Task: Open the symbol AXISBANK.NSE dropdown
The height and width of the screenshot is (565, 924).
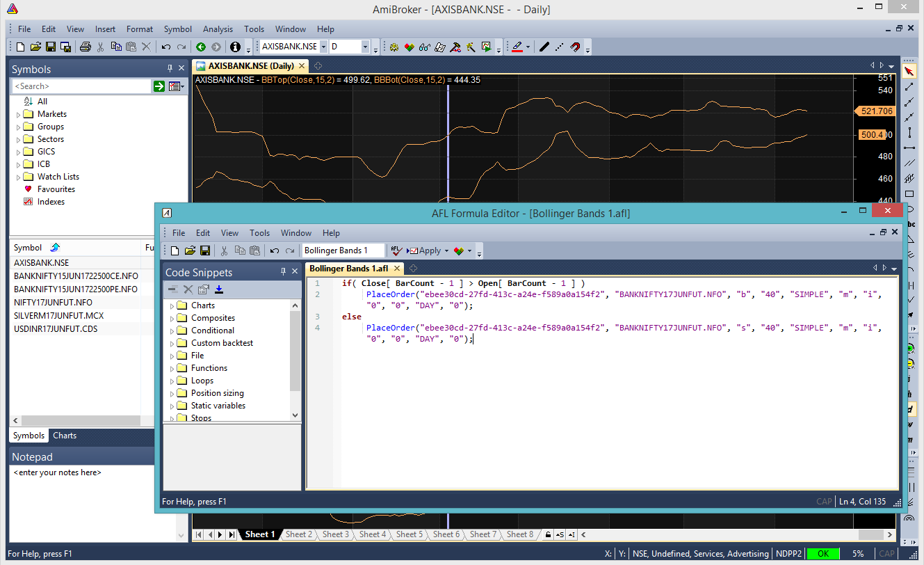Action: coord(323,47)
